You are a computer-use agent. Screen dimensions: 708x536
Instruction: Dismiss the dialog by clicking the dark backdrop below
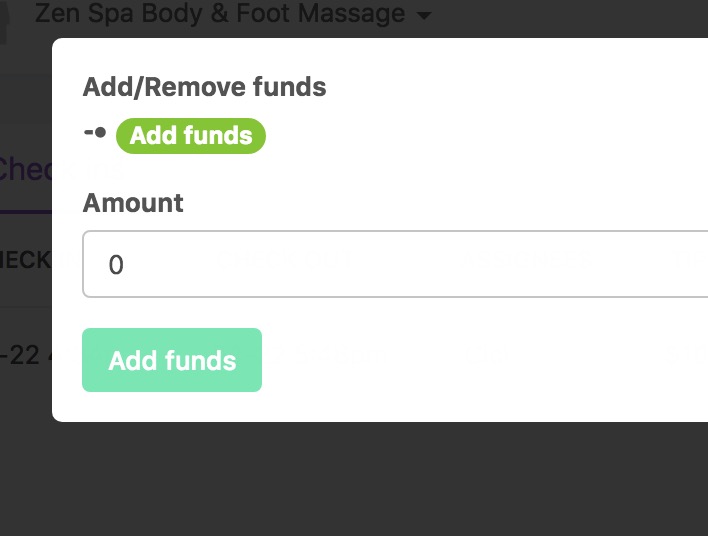[354, 479]
